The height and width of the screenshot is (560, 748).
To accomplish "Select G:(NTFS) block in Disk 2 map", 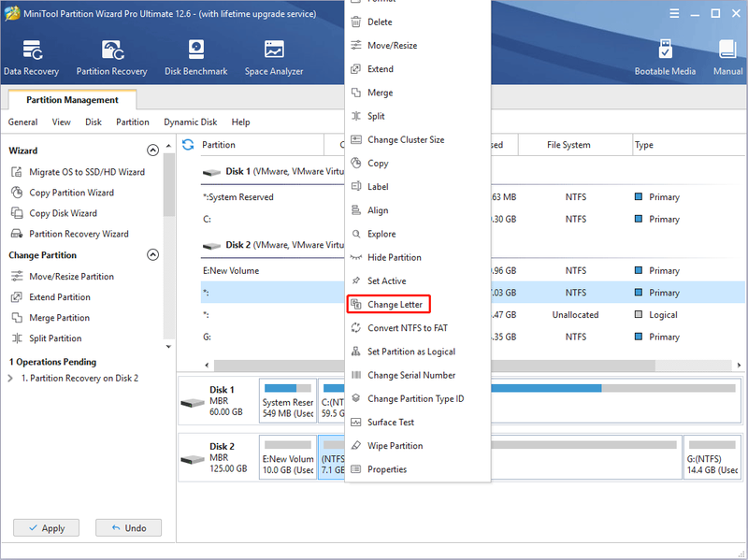I will pyautogui.click(x=712, y=457).
